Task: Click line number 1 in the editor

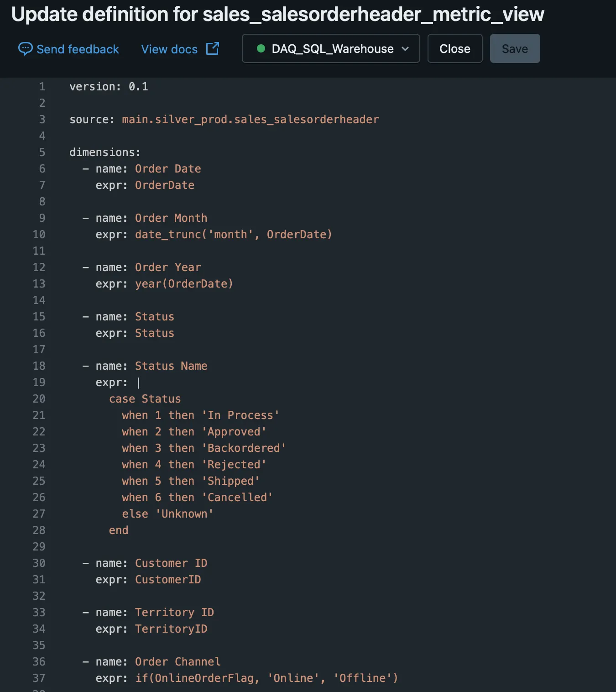Action: [42, 86]
